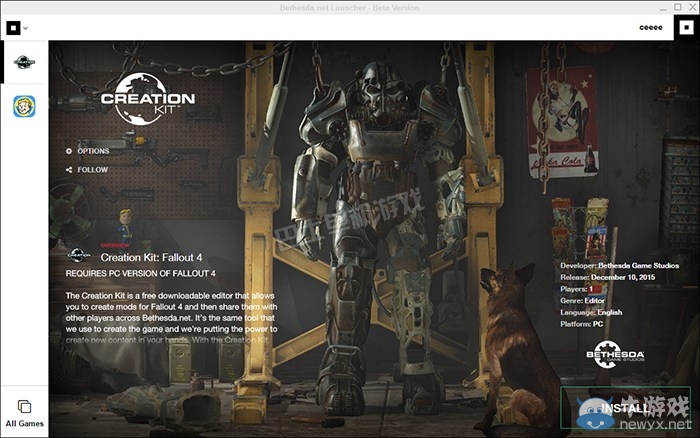Open the Bethesda logo menu in top-left
This screenshot has width=700, height=438.
tap(13, 28)
